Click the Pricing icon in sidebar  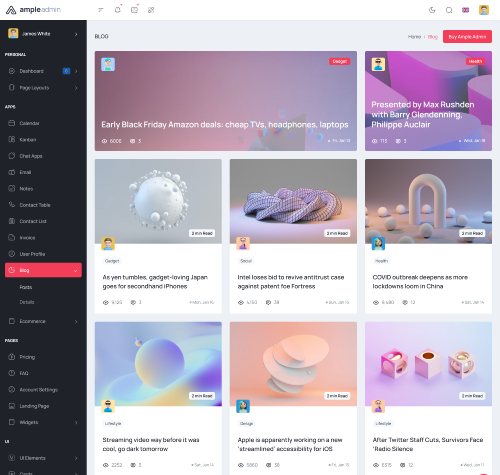point(12,357)
